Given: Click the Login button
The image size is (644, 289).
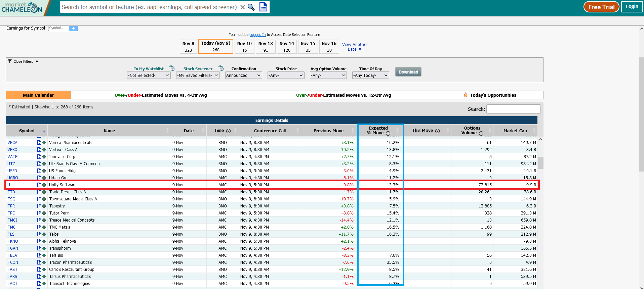Looking at the screenshot, I should click(632, 7).
